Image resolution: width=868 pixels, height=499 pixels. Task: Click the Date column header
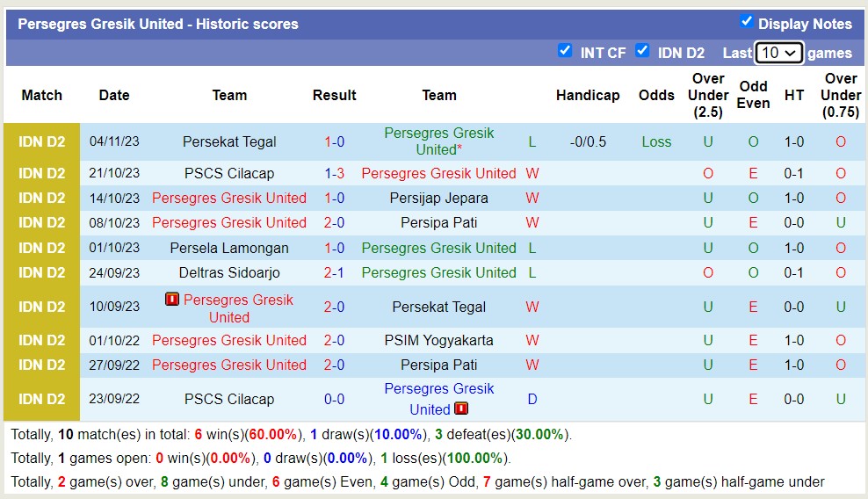[x=114, y=95]
